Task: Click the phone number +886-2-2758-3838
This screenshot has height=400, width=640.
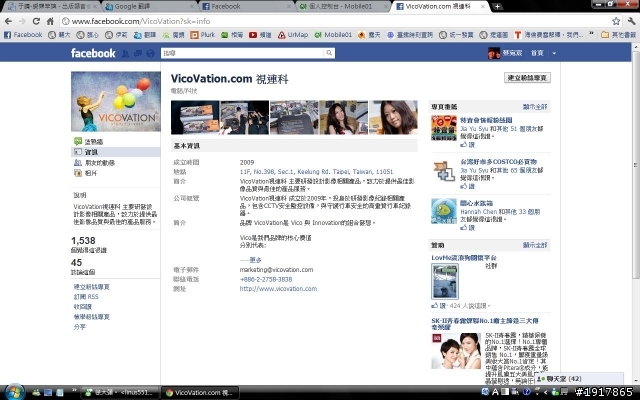Action: click(266, 279)
